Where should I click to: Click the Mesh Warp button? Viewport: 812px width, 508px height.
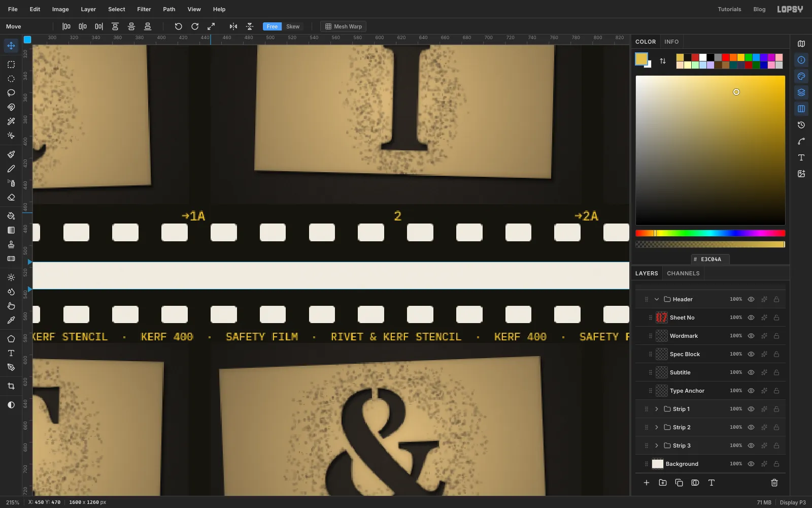pyautogui.click(x=344, y=26)
